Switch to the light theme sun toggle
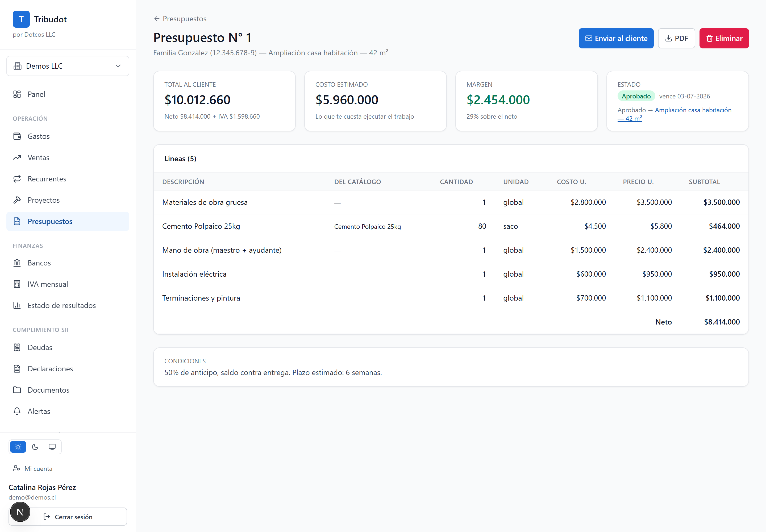766x532 pixels. (x=18, y=447)
